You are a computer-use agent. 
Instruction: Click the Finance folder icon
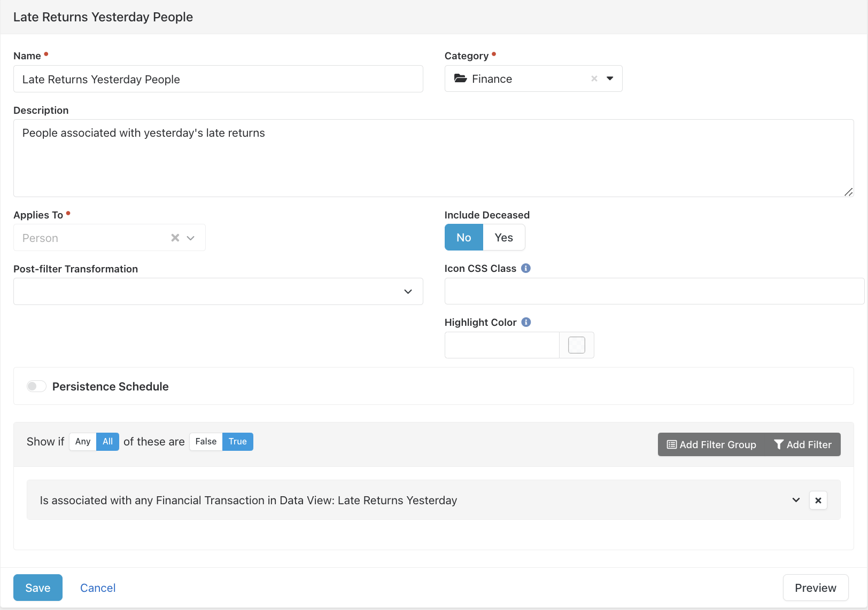460,79
